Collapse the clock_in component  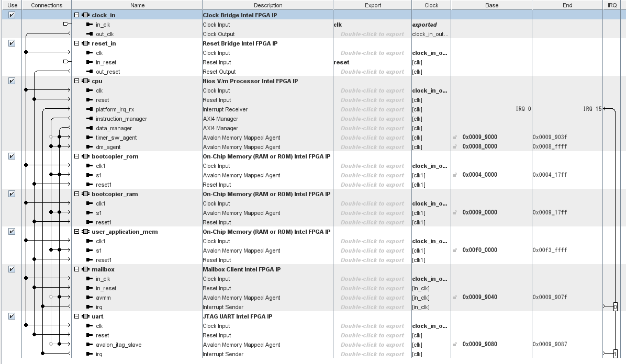(76, 15)
